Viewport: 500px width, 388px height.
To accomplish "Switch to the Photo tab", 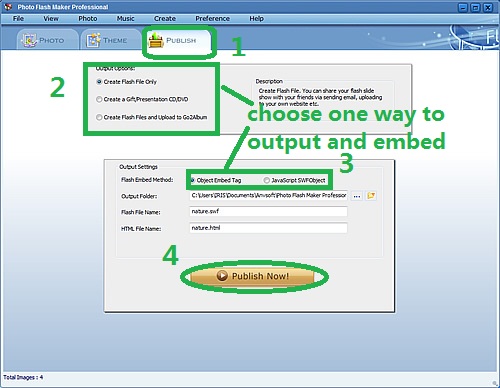I will (47, 40).
